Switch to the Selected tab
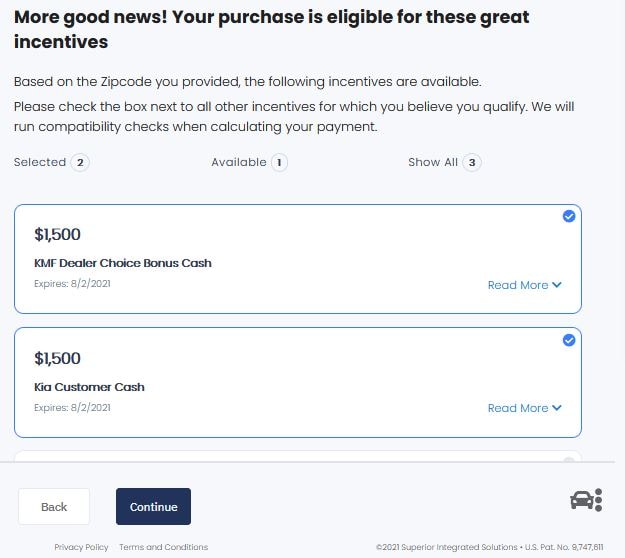The image size is (625, 558). click(x=51, y=162)
